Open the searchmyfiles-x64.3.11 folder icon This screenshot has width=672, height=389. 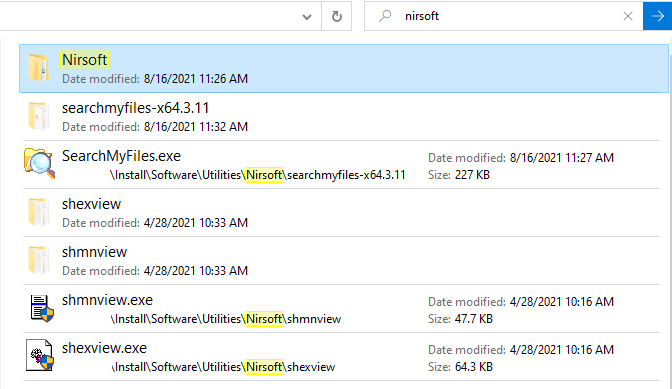pos(39,116)
